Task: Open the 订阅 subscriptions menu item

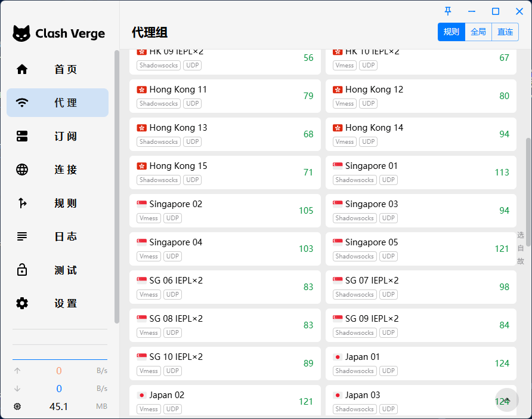Action: coord(66,136)
